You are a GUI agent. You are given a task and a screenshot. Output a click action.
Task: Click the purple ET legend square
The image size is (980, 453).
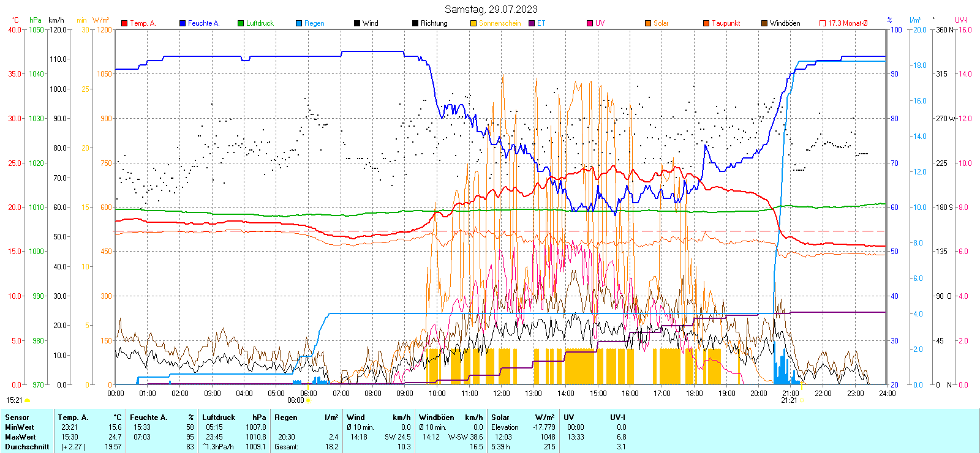[x=532, y=23]
